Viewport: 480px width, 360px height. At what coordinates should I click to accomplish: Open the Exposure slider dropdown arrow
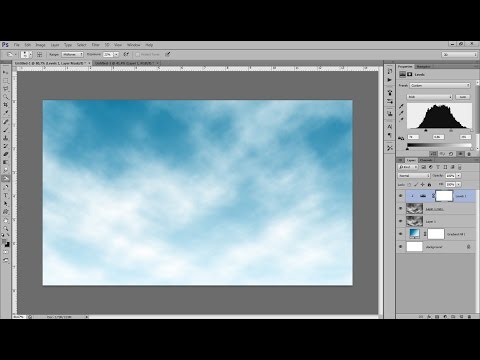click(x=116, y=54)
